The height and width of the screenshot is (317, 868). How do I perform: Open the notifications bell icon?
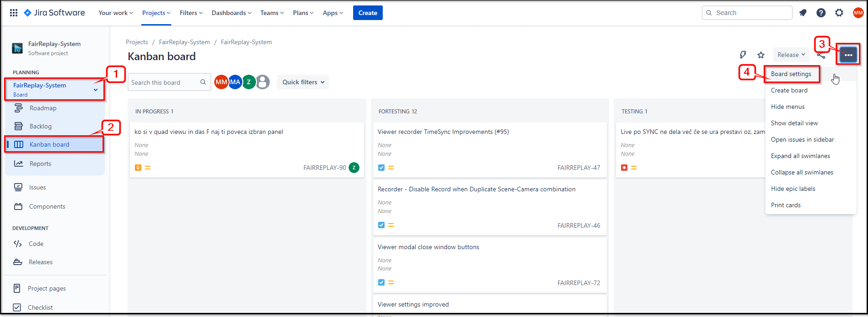click(803, 13)
